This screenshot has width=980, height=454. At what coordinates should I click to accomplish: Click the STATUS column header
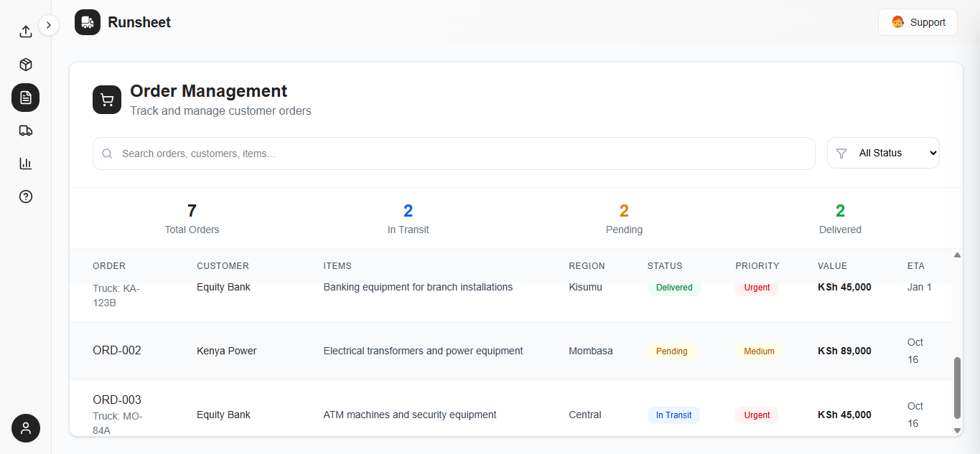(x=665, y=266)
